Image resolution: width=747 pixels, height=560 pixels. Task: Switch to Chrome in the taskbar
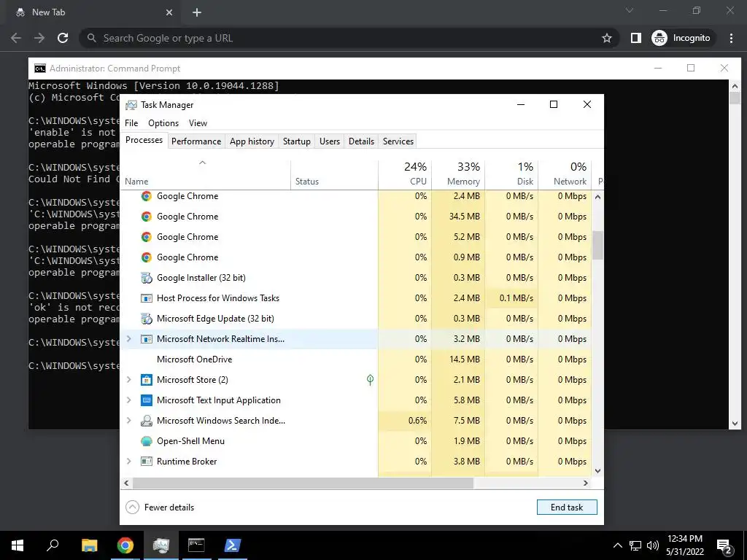pyautogui.click(x=125, y=545)
